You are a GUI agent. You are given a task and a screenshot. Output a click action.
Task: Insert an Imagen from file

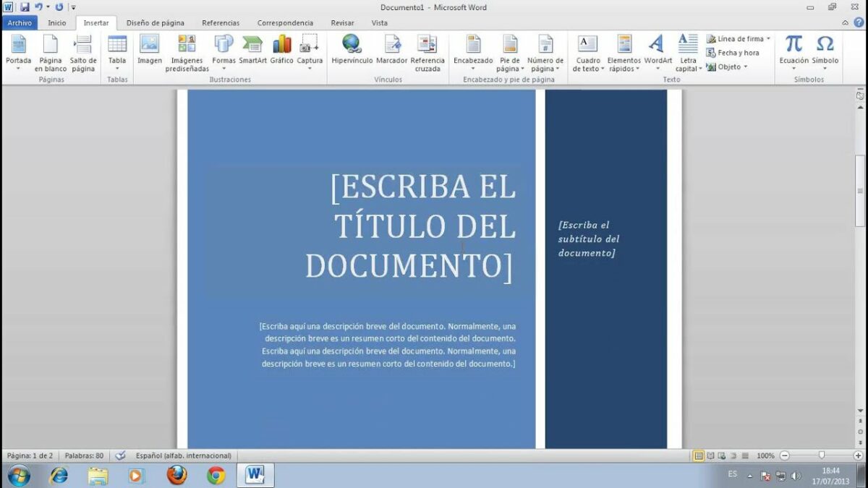[149, 46]
